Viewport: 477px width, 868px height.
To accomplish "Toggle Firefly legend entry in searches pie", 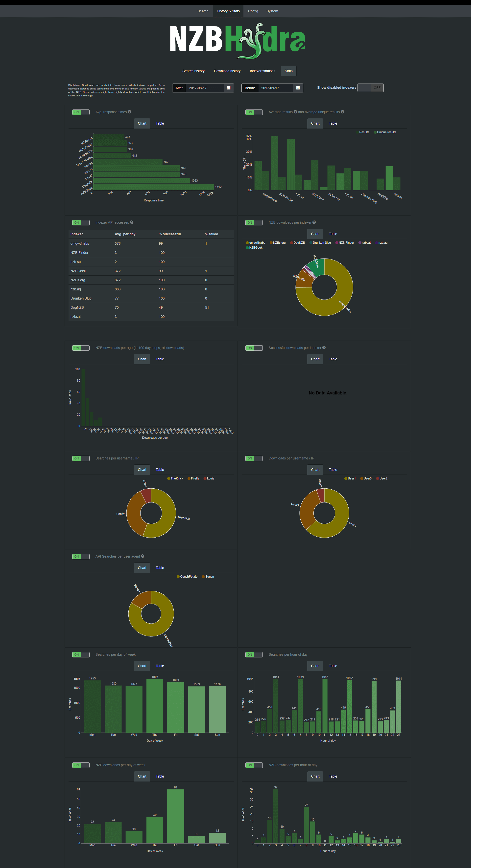I will (x=193, y=478).
